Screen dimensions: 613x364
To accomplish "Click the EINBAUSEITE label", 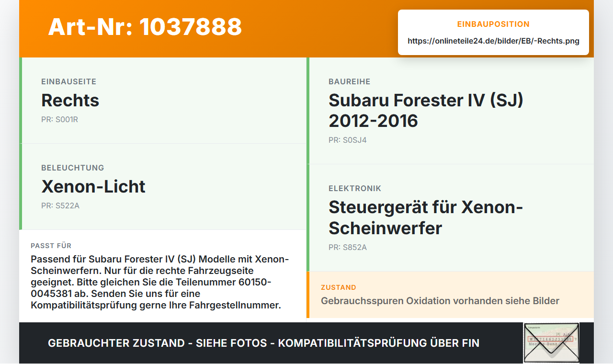I will [69, 82].
